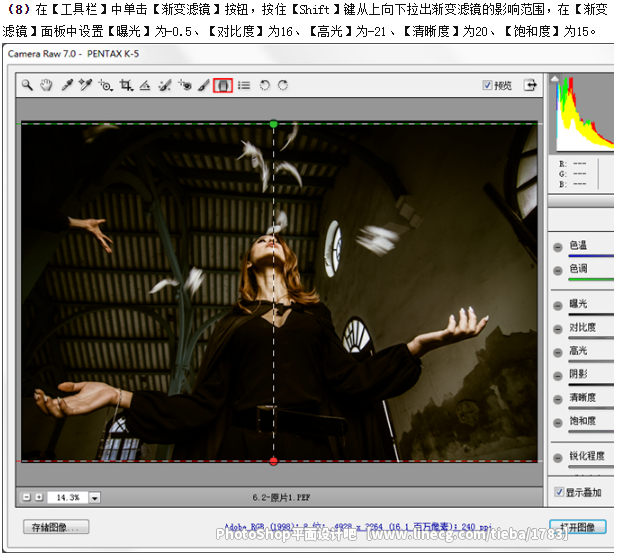Decrease 饱和度 with its minus button
The height and width of the screenshot is (553, 624).
(x=558, y=423)
